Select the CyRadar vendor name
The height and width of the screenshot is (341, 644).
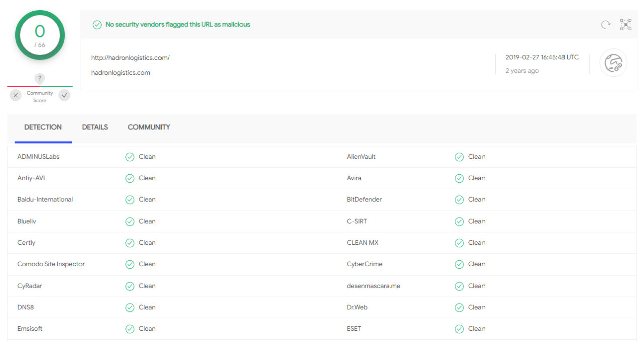30,286
